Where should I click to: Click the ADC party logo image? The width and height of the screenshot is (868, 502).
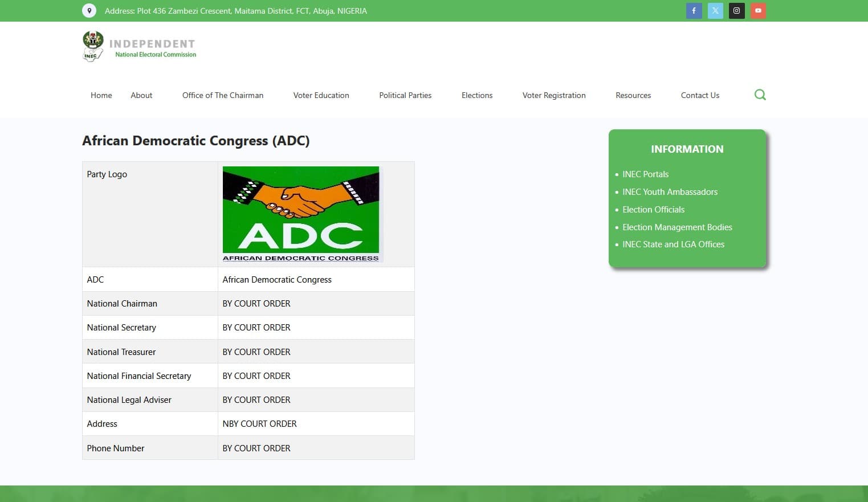pyautogui.click(x=300, y=214)
